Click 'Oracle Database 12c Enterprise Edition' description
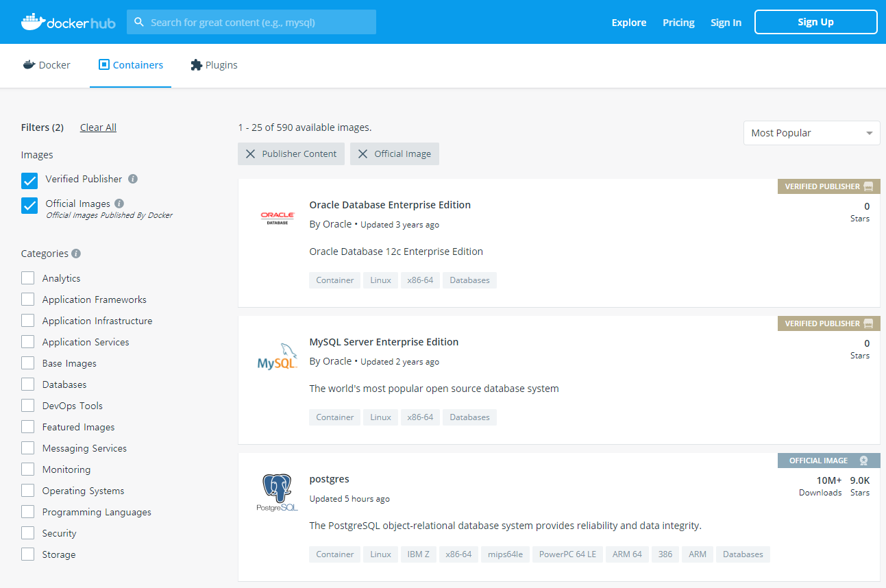Screen dimensions: 886x588 click(x=396, y=252)
